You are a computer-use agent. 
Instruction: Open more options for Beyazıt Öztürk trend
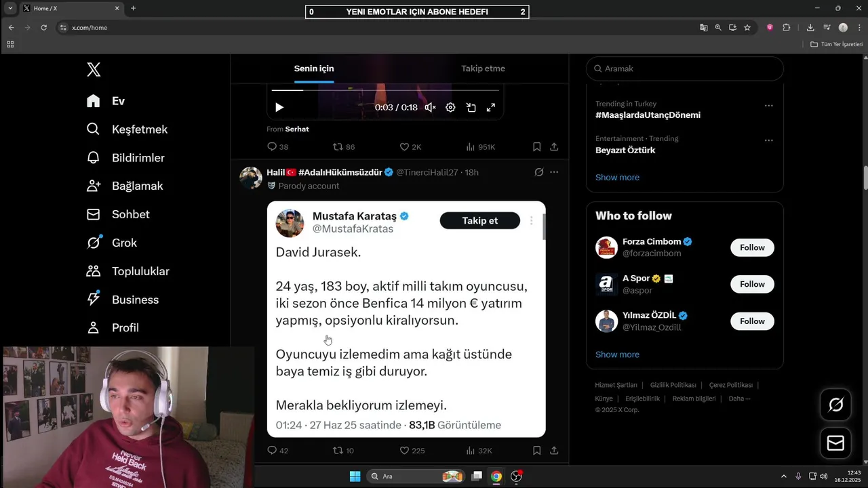click(768, 140)
